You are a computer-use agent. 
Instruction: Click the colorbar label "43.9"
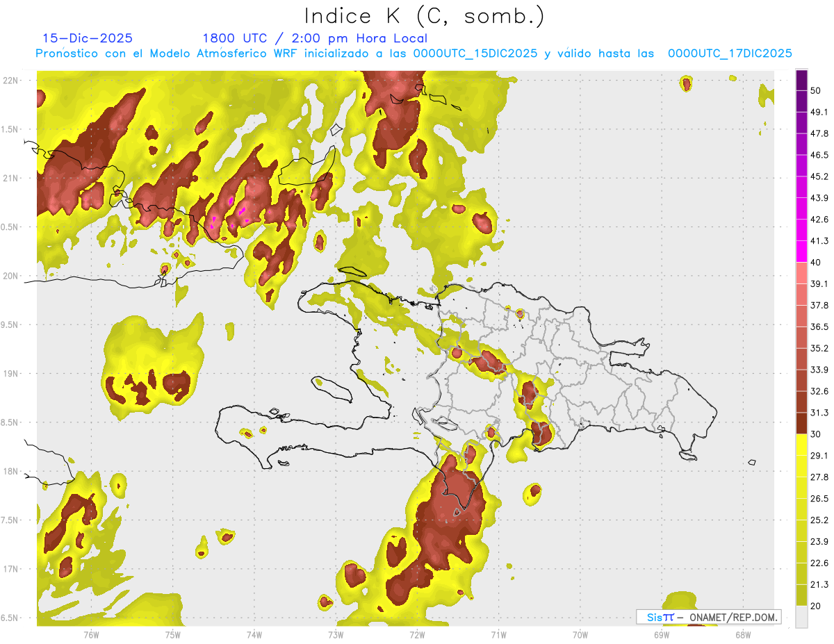[x=819, y=198]
